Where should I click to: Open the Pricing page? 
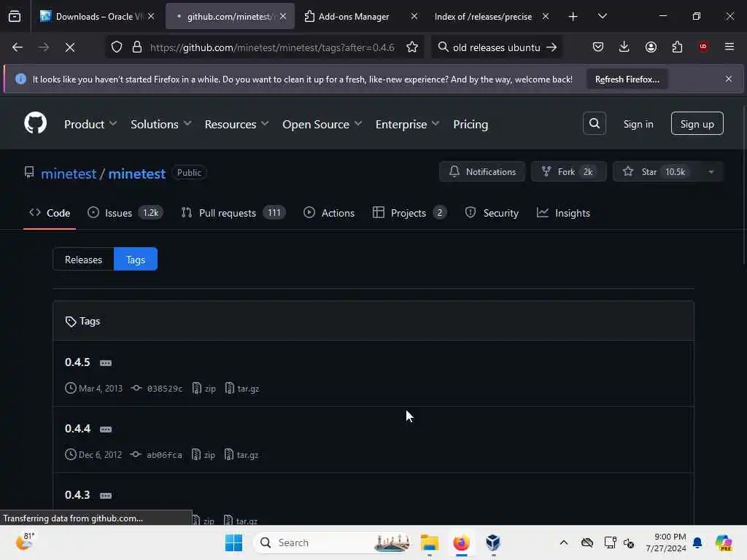471,124
